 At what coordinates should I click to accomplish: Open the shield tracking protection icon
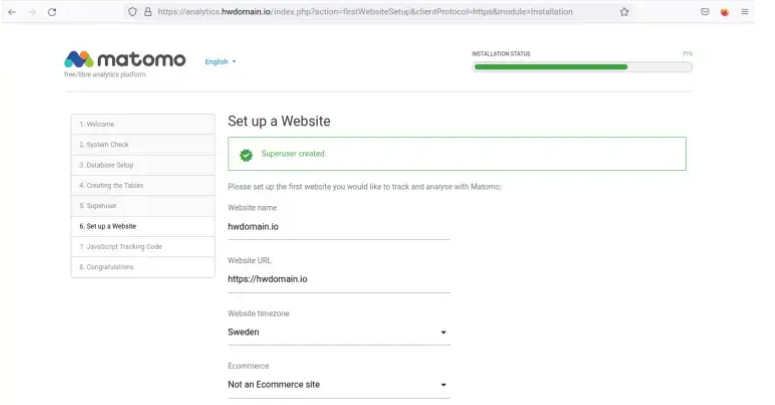click(132, 12)
